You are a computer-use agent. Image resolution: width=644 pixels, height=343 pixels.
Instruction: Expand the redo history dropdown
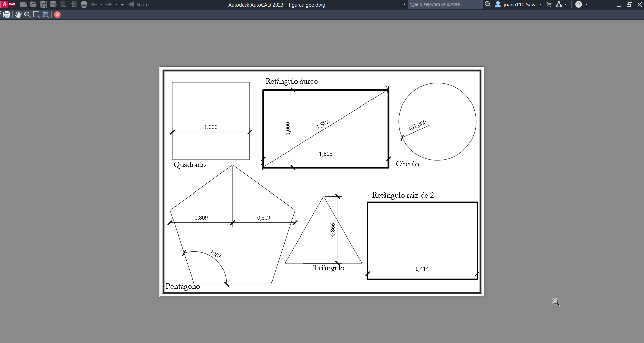(116, 4)
